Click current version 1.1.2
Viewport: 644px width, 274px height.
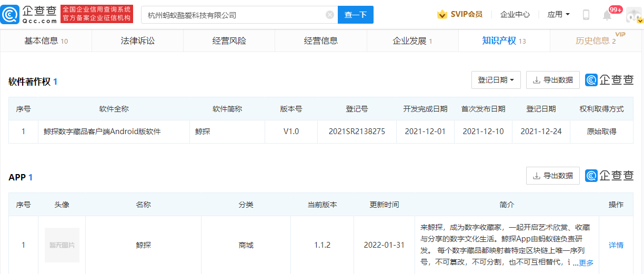tap(322, 245)
